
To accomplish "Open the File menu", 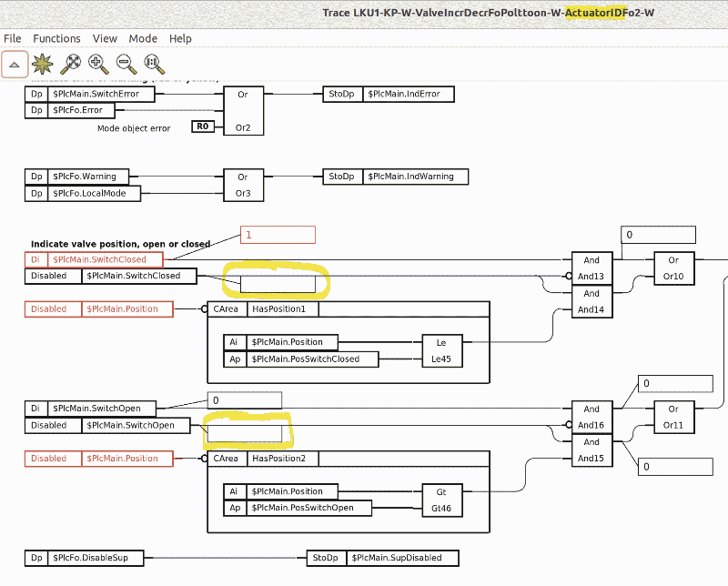I will pos(13,38).
